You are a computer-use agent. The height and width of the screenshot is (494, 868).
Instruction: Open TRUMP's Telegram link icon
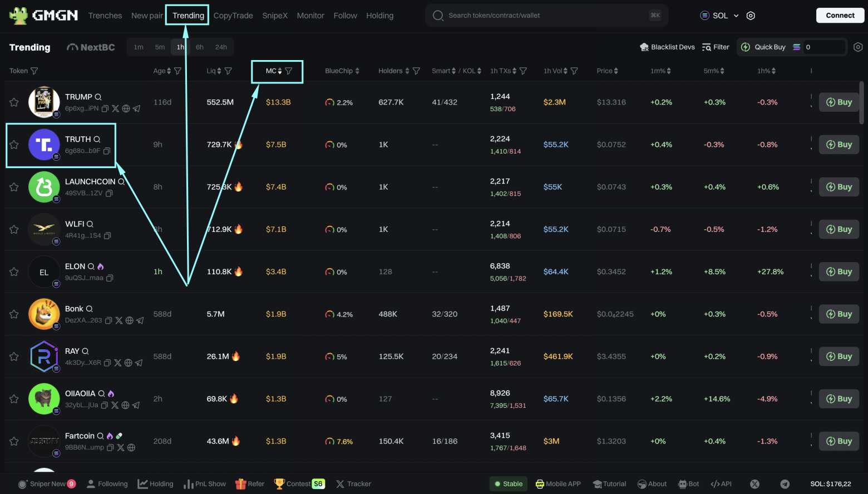[136, 108]
